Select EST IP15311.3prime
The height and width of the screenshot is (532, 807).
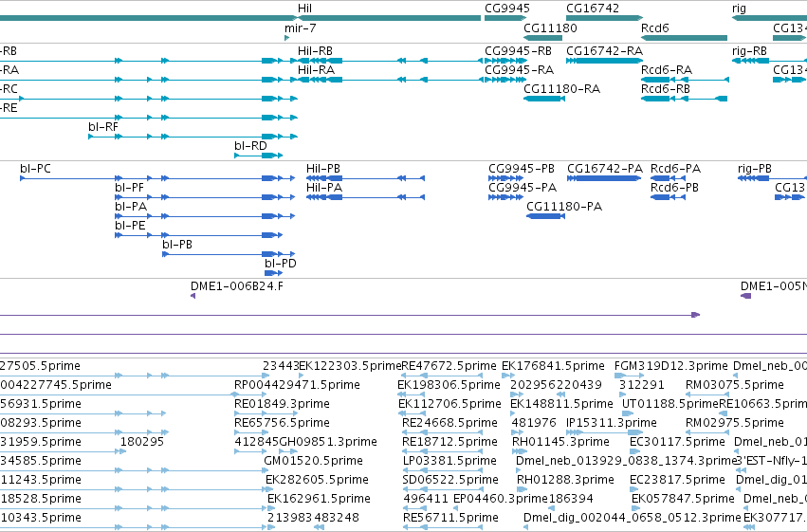tap(612, 423)
